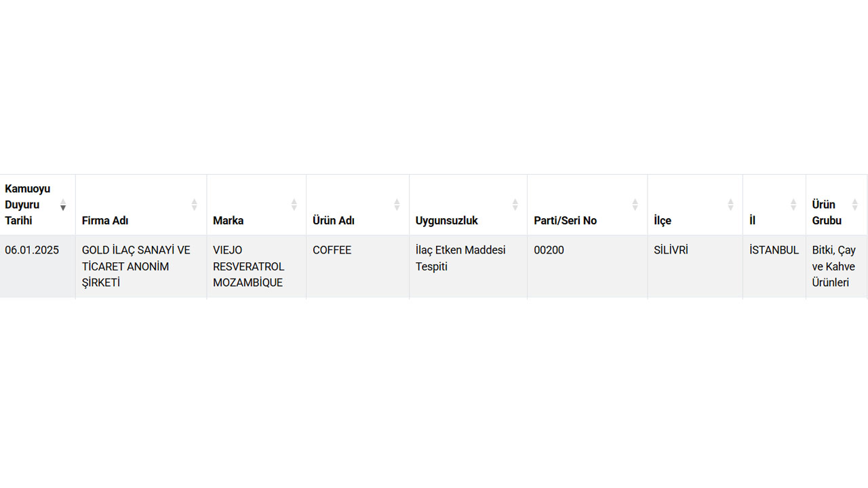Sort by Ürün Grubu arrows icon
868x488 pixels.
855,205
